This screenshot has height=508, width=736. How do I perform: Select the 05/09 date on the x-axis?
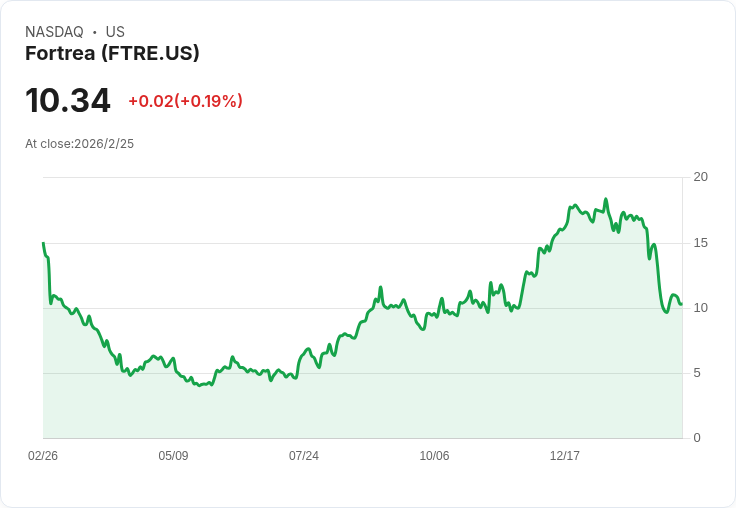click(173, 456)
